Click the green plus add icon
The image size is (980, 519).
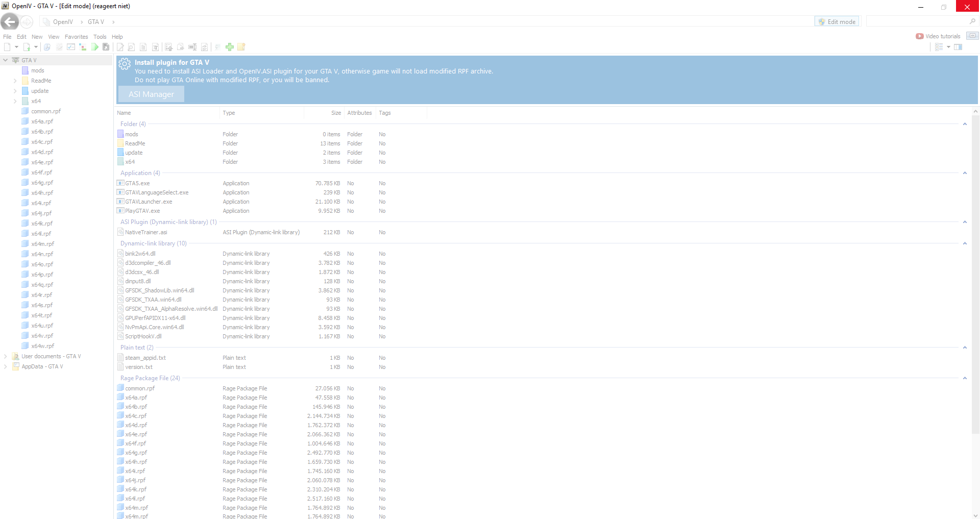[230, 47]
